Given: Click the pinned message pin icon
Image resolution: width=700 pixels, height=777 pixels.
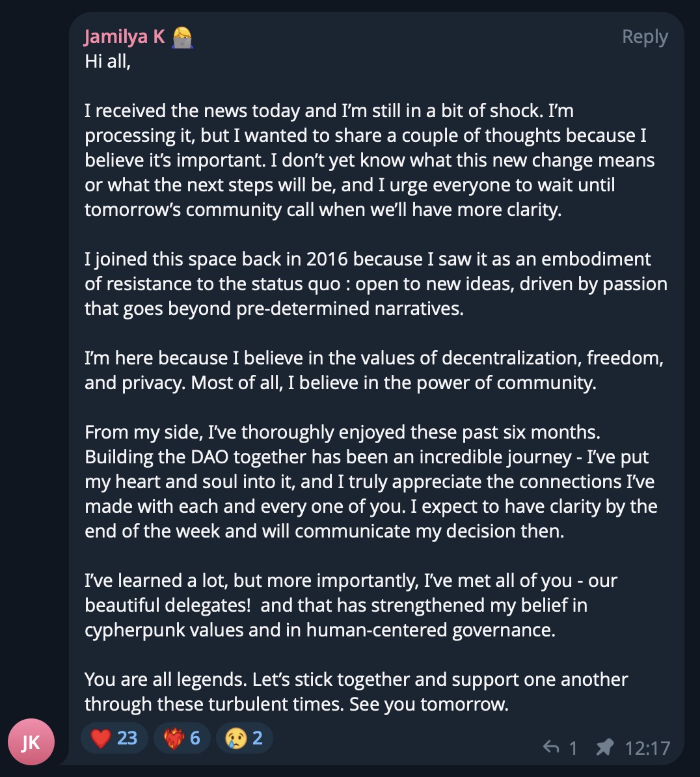Looking at the screenshot, I should [604, 747].
